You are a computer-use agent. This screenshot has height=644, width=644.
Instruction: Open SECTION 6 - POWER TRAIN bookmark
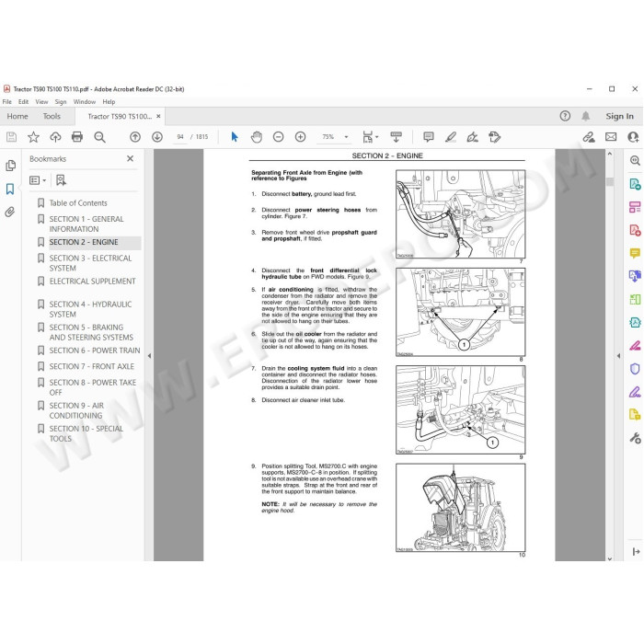coord(95,351)
